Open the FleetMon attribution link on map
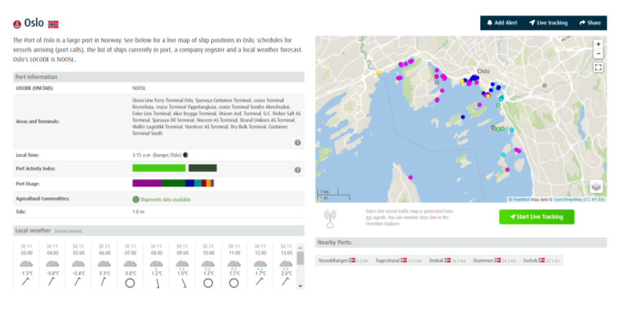Screen dimensions: 644x309 click(521, 200)
